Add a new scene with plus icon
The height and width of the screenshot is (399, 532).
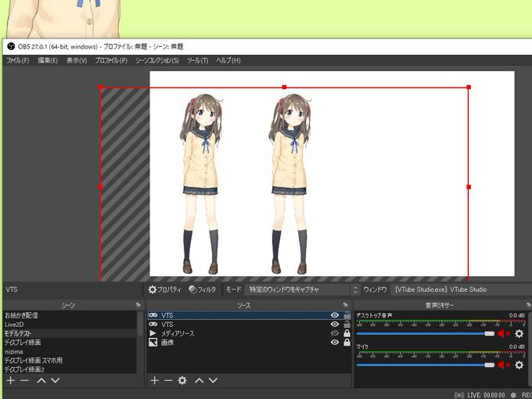pos(10,380)
